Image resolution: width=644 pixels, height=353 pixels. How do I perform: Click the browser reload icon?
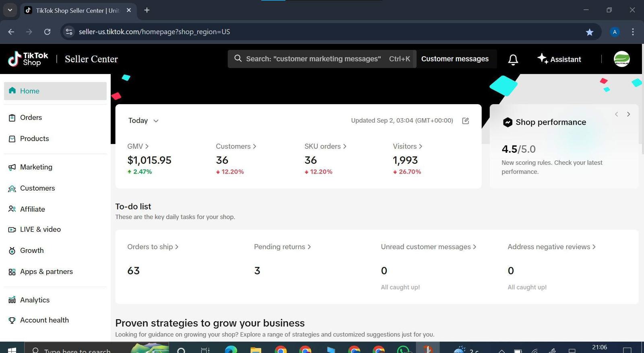(x=47, y=32)
